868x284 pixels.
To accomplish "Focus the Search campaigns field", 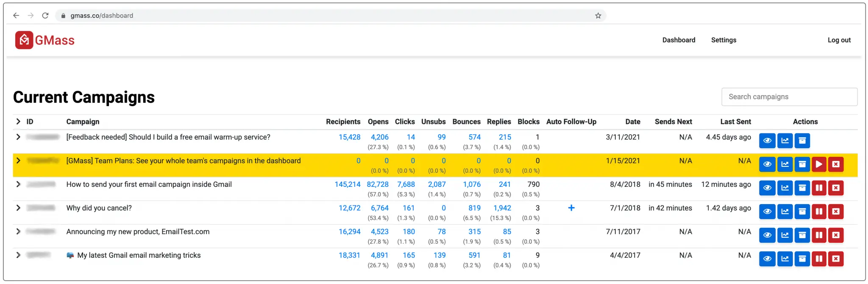I will pos(789,97).
